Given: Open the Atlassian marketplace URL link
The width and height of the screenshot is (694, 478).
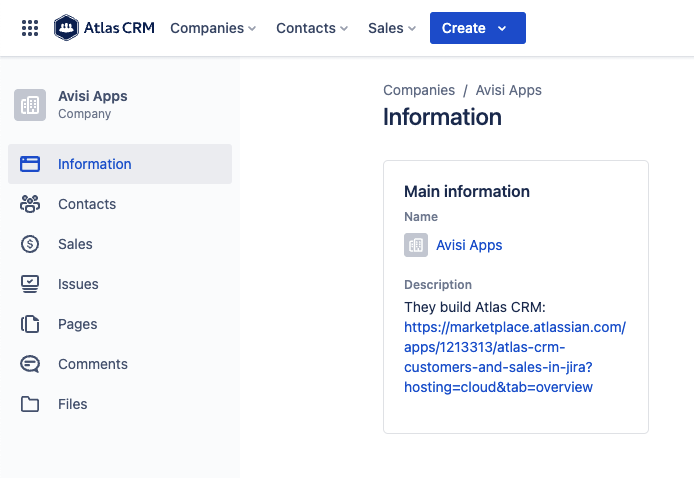Looking at the screenshot, I should coord(514,357).
